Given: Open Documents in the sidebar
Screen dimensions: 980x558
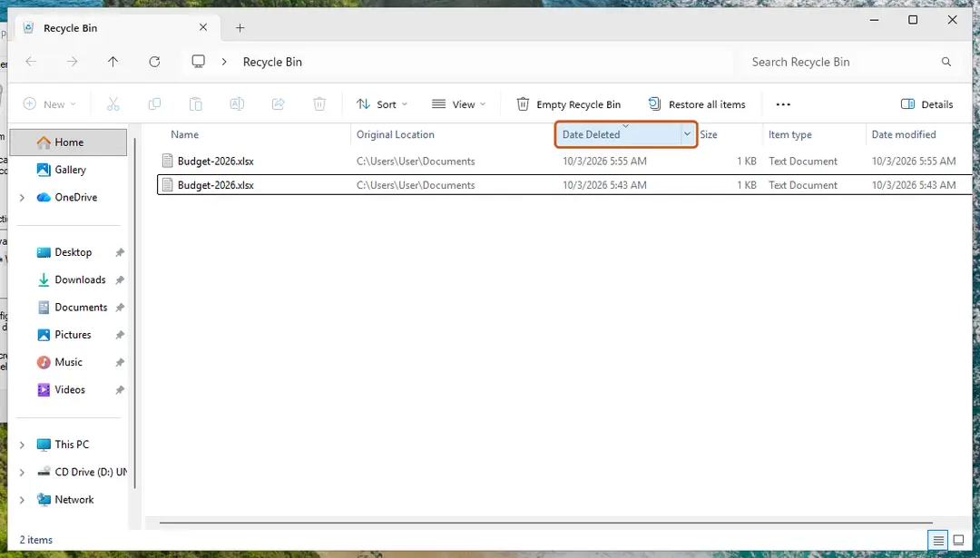Looking at the screenshot, I should point(81,308).
